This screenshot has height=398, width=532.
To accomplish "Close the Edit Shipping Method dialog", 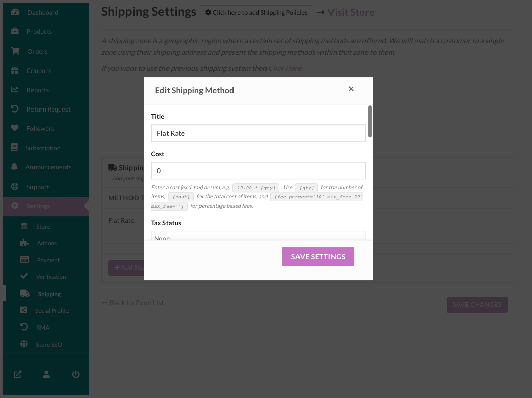I will click(351, 89).
